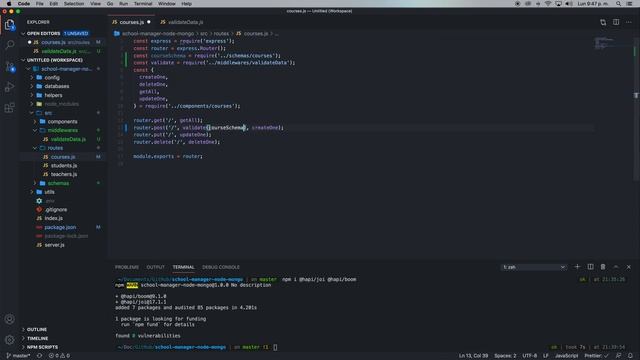Switch to the DEBUG CONSOLE tab
640x360 pixels.
221,267
